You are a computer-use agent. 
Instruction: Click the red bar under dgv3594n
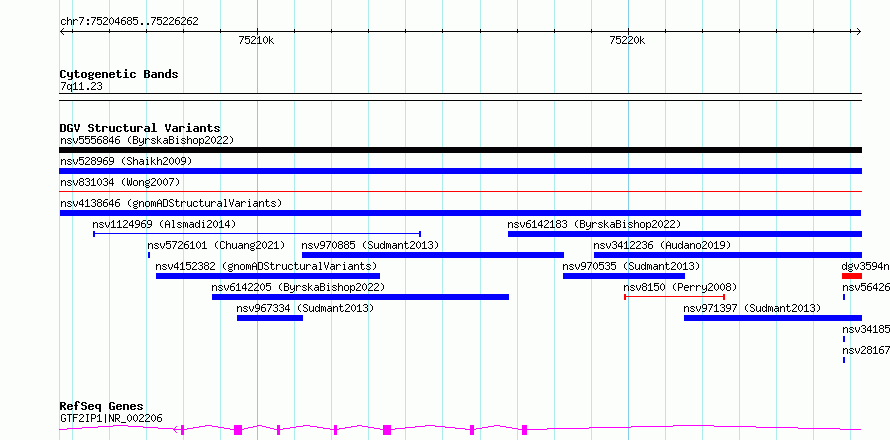click(x=852, y=276)
